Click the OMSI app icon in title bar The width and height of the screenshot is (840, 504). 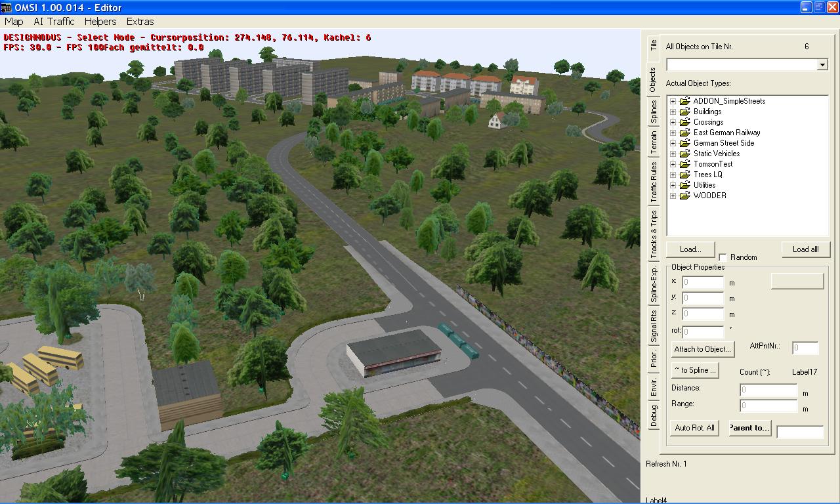pos(6,7)
